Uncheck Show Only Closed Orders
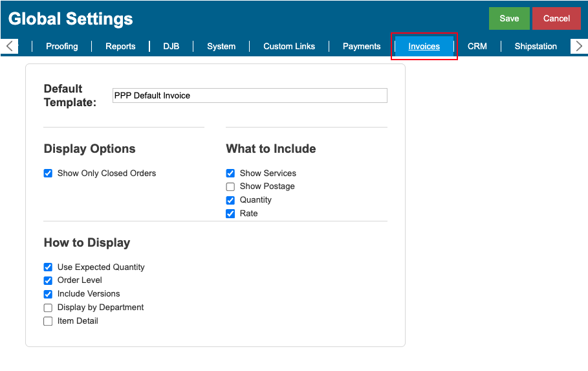Image resolution: width=588 pixels, height=371 pixels. tap(48, 173)
